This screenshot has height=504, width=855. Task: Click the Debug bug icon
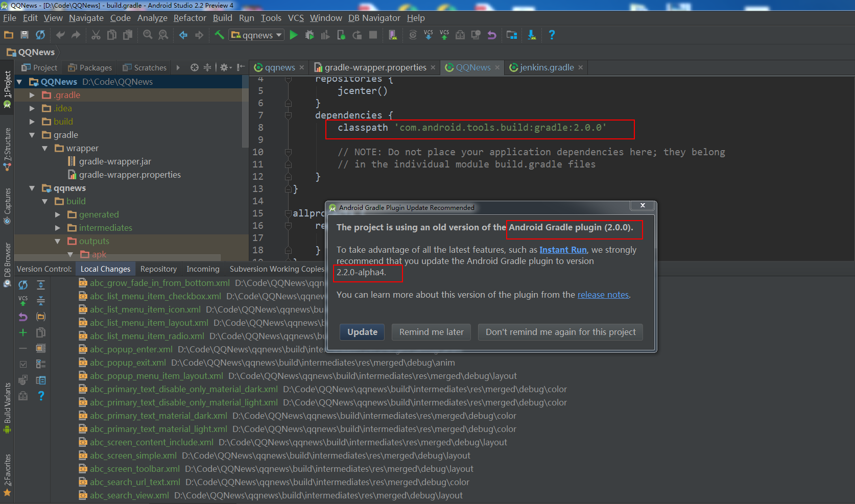point(310,35)
